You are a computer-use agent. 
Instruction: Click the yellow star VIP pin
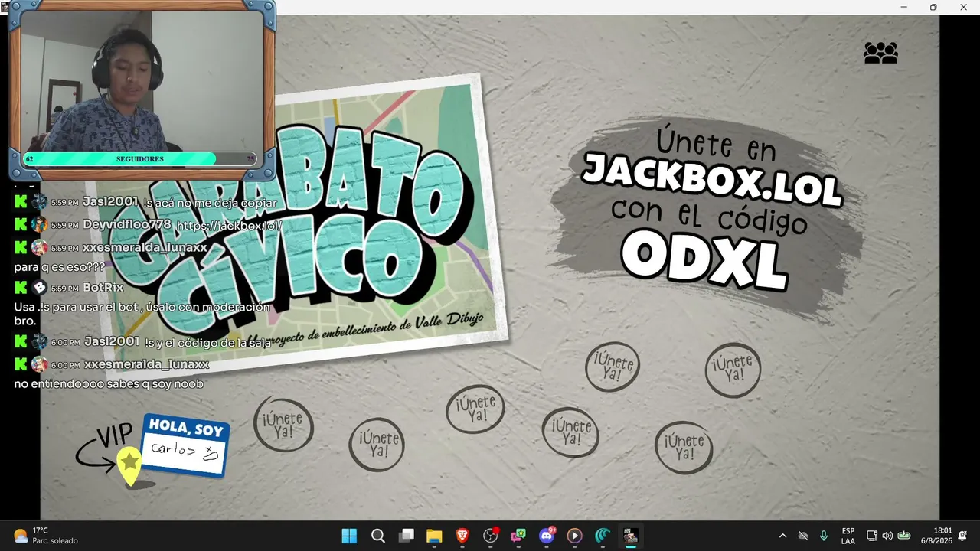tap(129, 465)
